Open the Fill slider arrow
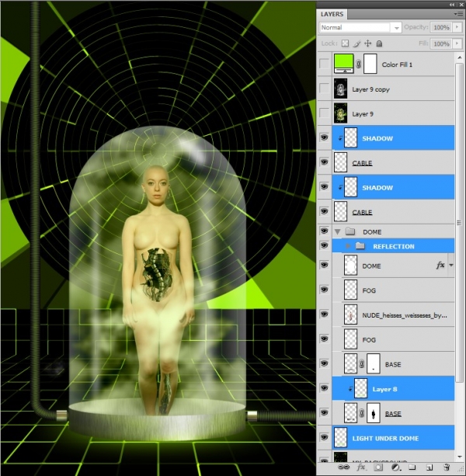Screen dimensions: 466x476 click(x=457, y=43)
